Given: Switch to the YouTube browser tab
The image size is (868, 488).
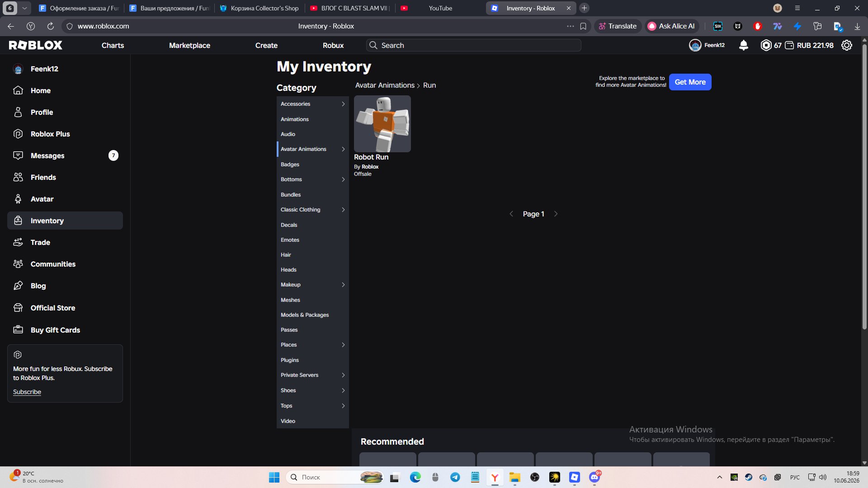Looking at the screenshot, I should click(440, 8).
